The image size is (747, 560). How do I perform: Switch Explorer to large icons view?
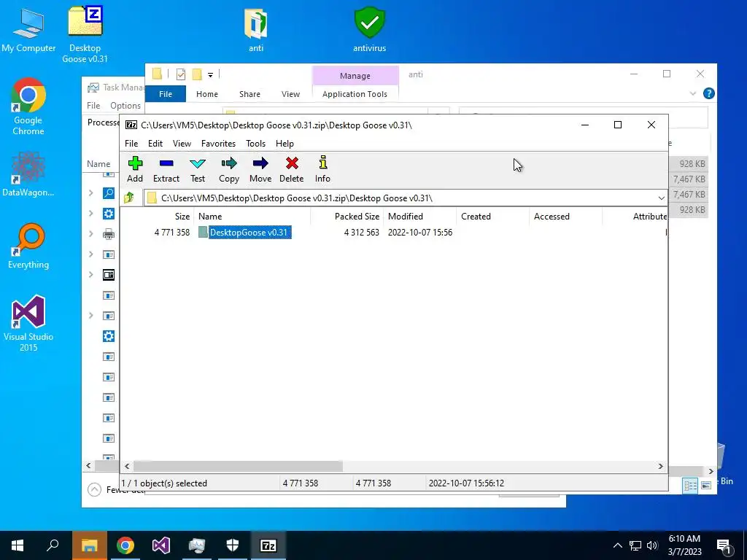[x=705, y=486]
